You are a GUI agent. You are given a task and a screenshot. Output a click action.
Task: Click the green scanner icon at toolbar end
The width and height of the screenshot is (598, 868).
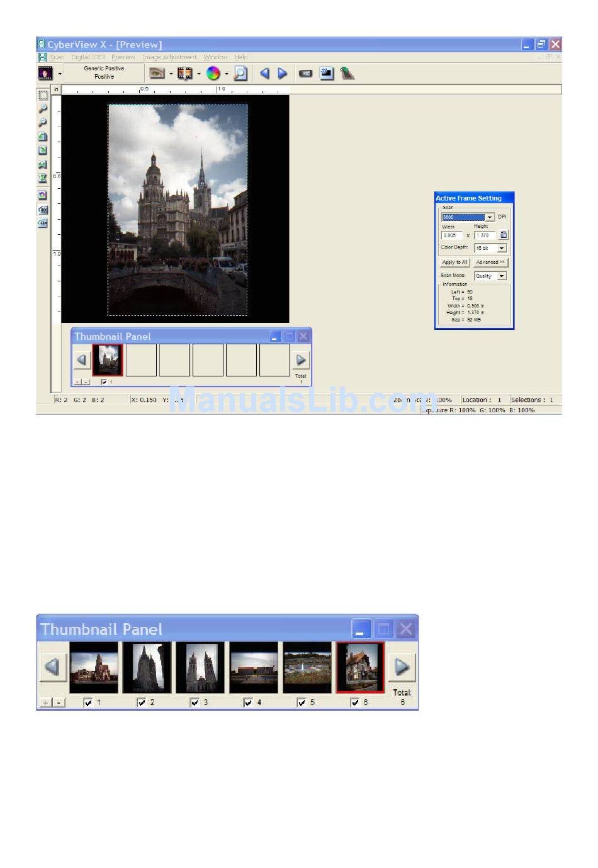point(347,73)
